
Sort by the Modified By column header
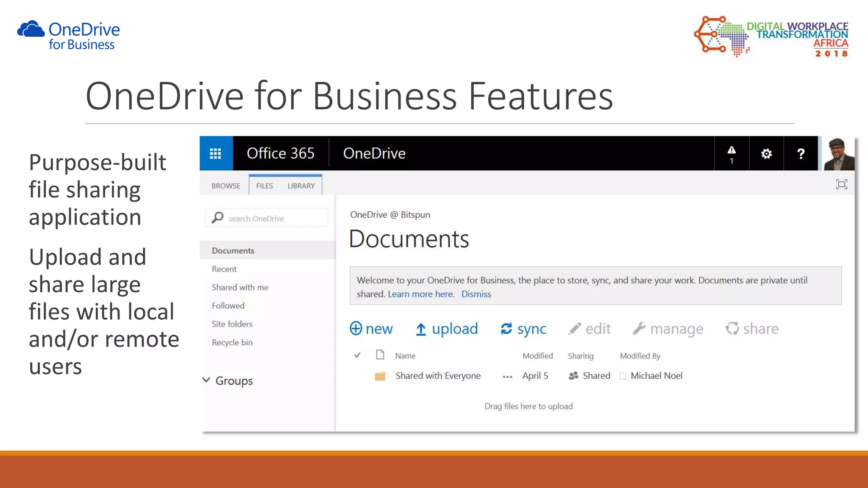[640, 356]
